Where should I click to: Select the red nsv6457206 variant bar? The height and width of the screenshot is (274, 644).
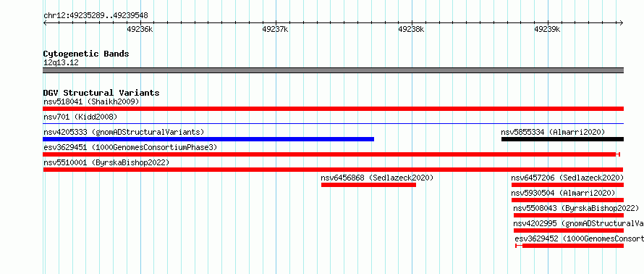(x=567, y=185)
